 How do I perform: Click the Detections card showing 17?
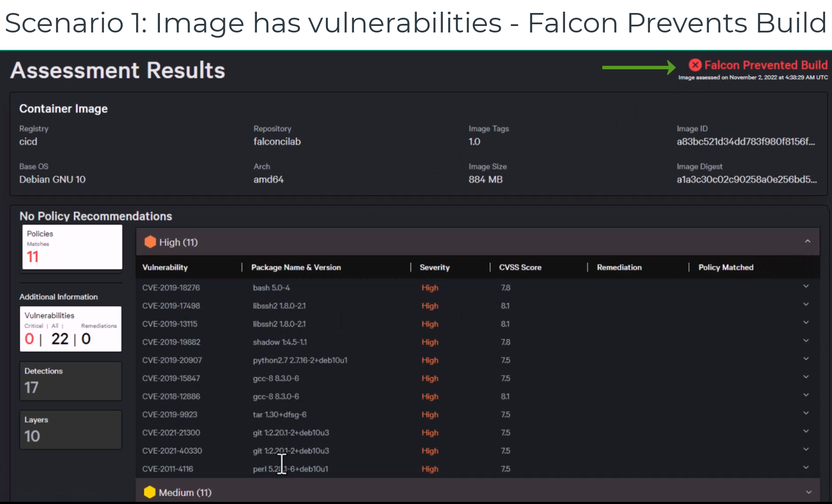[70, 381]
